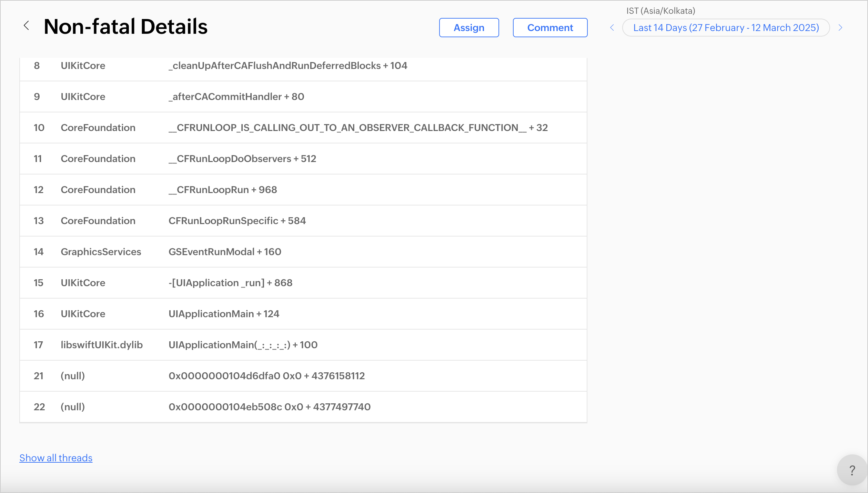The image size is (868, 493).
Task: Click the GSEventRunModal + 160 frame
Action: 225,252
